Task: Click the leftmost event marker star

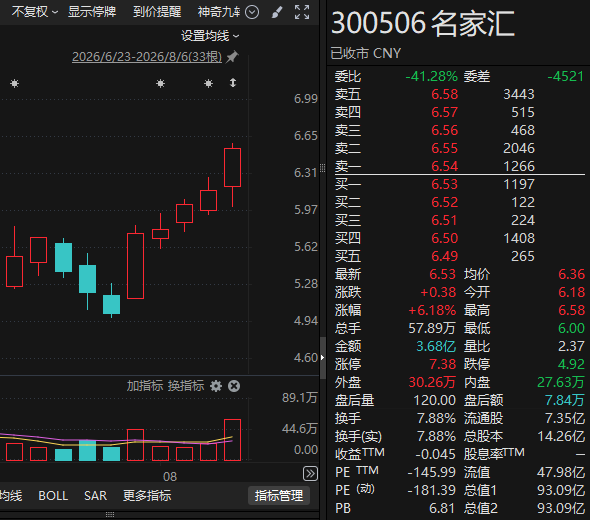Action: click(14, 84)
